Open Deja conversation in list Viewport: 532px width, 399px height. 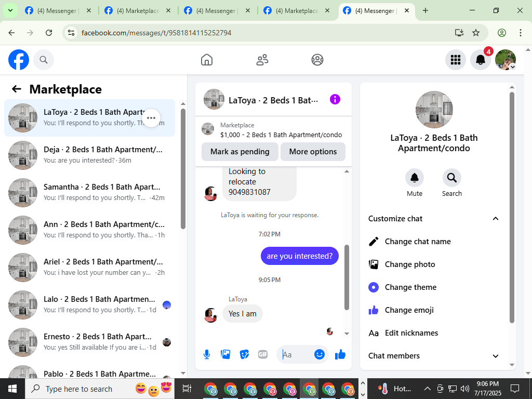[89, 155]
